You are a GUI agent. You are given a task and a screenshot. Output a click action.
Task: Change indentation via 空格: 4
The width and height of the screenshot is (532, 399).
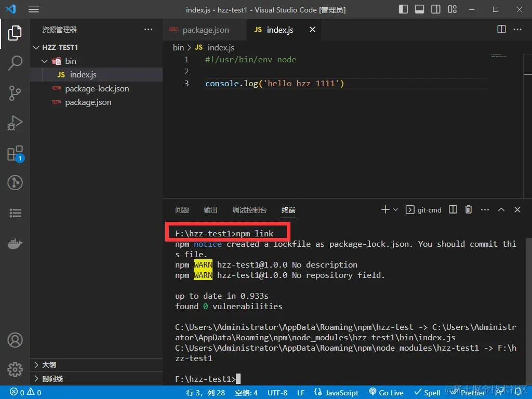246,393
